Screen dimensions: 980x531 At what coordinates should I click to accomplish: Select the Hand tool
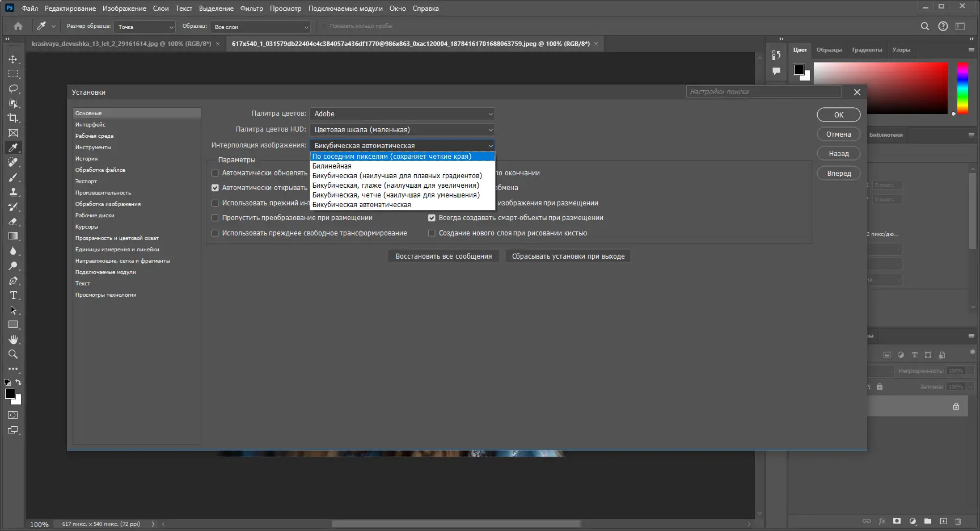[13, 339]
